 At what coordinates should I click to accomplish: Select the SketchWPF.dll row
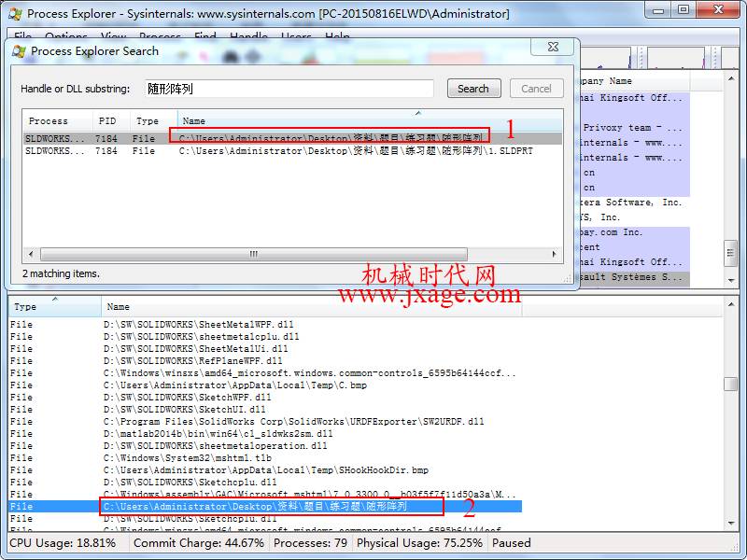click(265, 398)
